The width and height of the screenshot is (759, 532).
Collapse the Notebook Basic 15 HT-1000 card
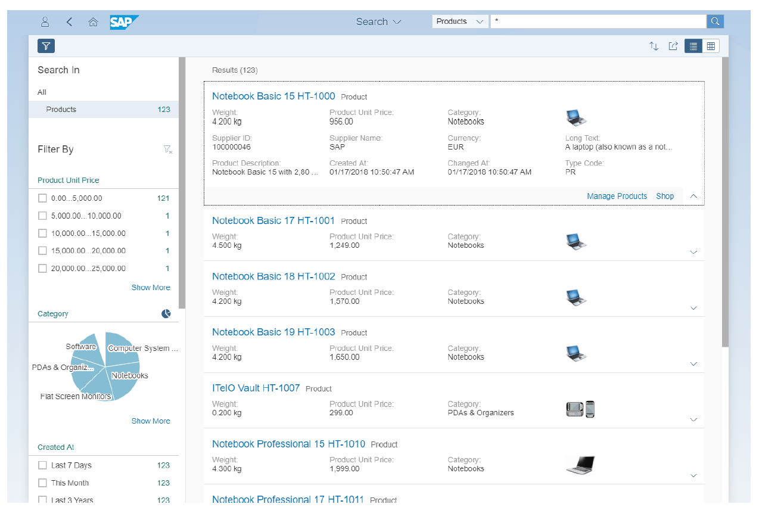(693, 196)
